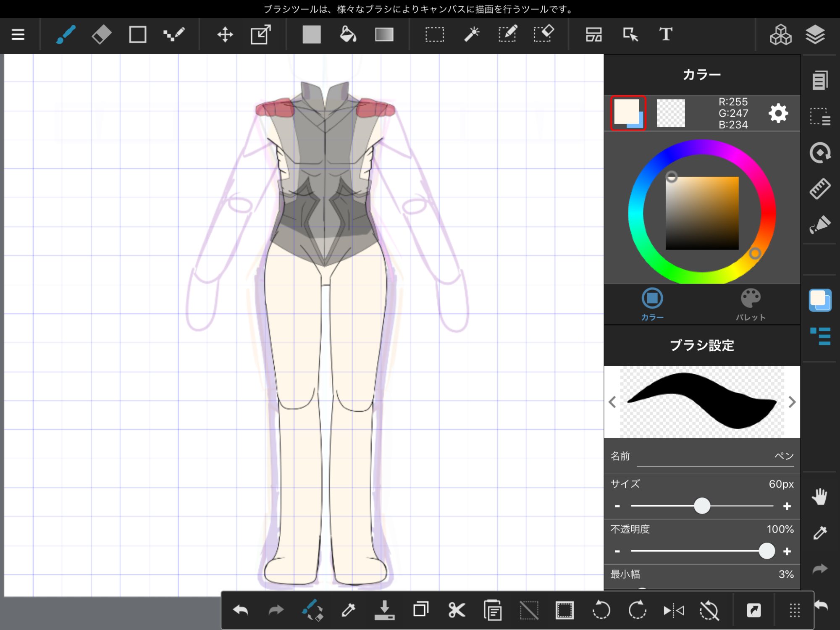The height and width of the screenshot is (630, 840).
Task: Select the Gradient tool
Action: click(384, 34)
